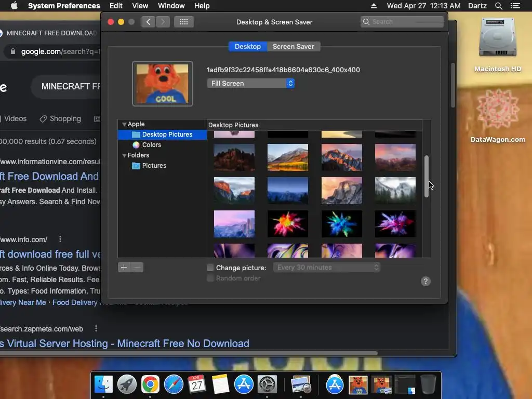The width and height of the screenshot is (532, 399).
Task: Choose the blue color burst wallpaper
Action: tap(342, 224)
